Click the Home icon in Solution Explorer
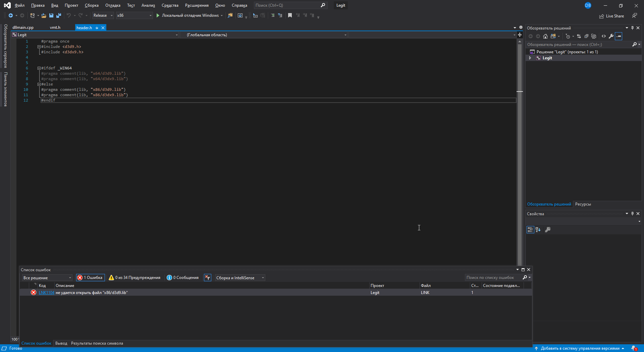 545,36
